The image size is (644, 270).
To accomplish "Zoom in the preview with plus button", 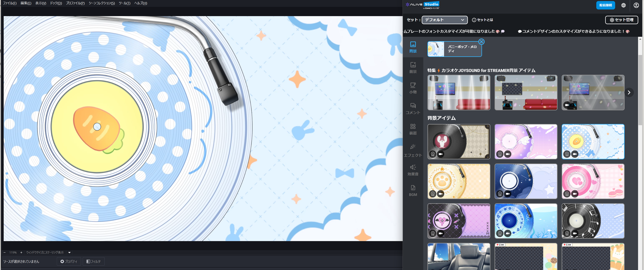I will pos(21,252).
